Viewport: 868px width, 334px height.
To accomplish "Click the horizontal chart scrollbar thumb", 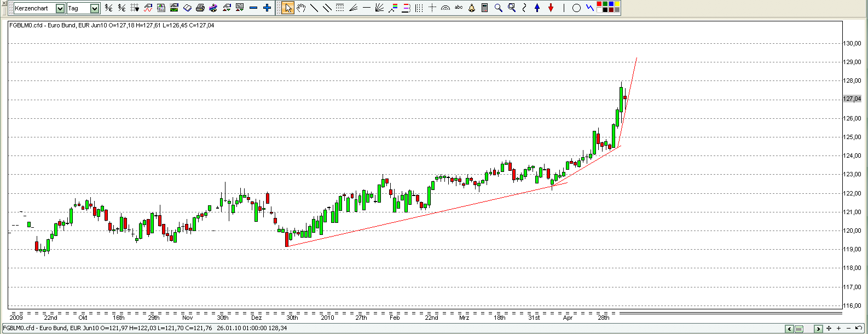I will [x=798, y=329].
